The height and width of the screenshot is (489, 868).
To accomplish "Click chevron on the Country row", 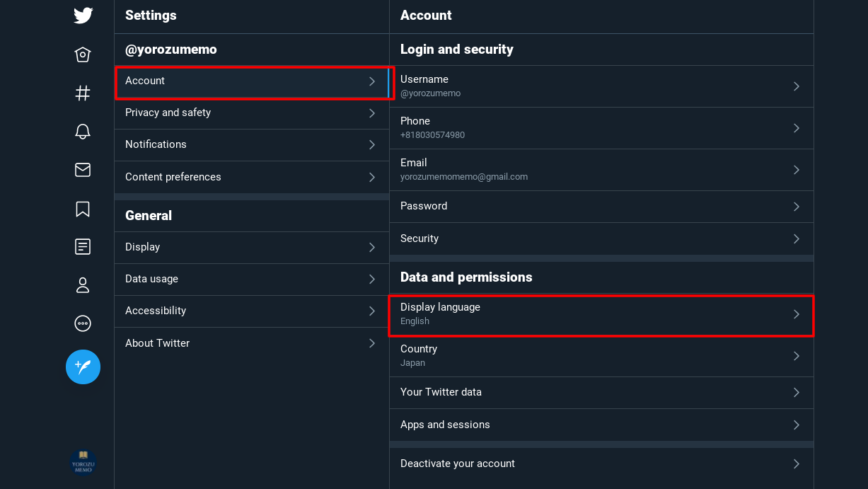I will click(x=797, y=356).
